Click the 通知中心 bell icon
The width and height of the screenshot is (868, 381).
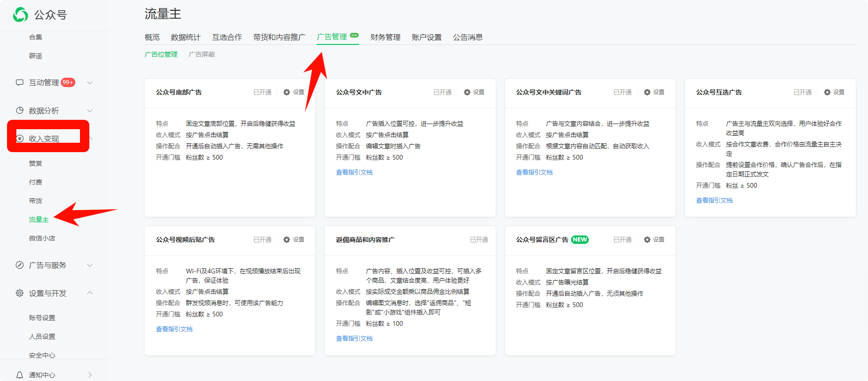coord(20,375)
